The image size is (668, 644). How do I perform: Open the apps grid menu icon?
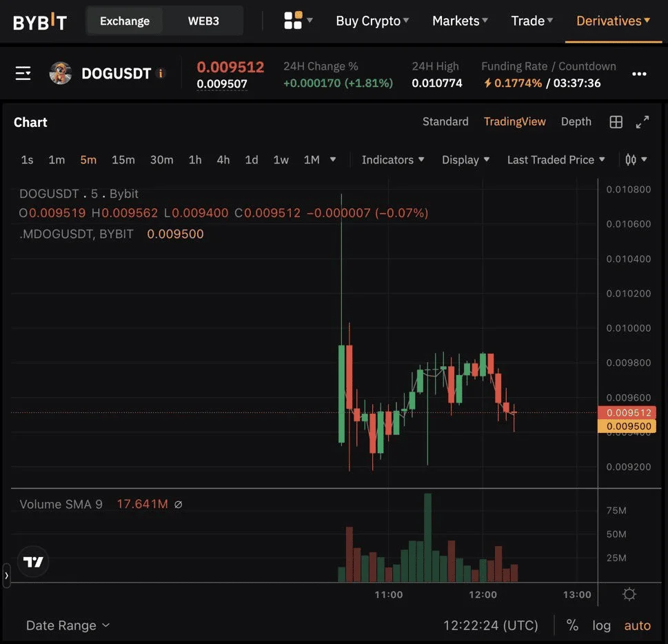coord(293,21)
